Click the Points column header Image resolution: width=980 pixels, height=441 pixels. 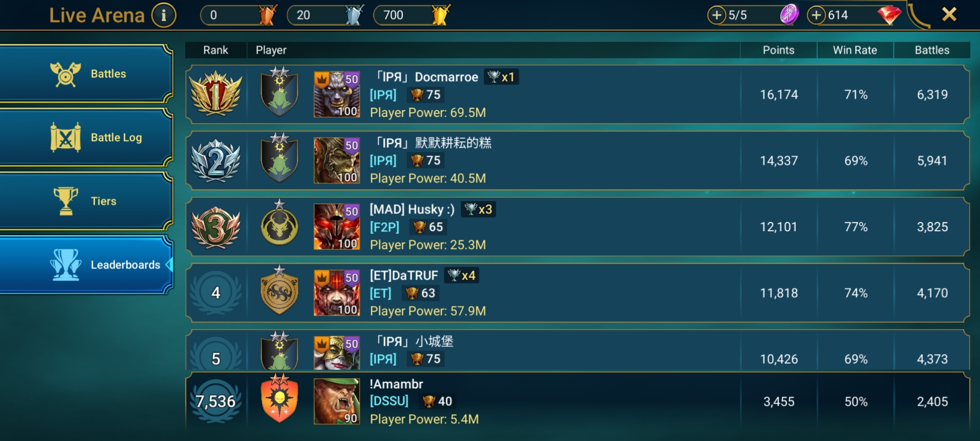coord(779,50)
